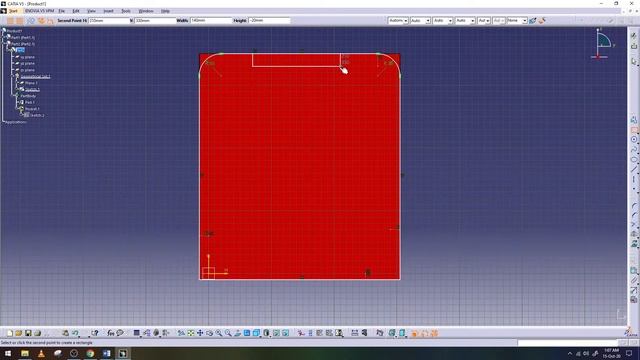The height and width of the screenshot is (360, 640).
Task: Select Part2 (Part2.1) tree node
Action: [23, 44]
